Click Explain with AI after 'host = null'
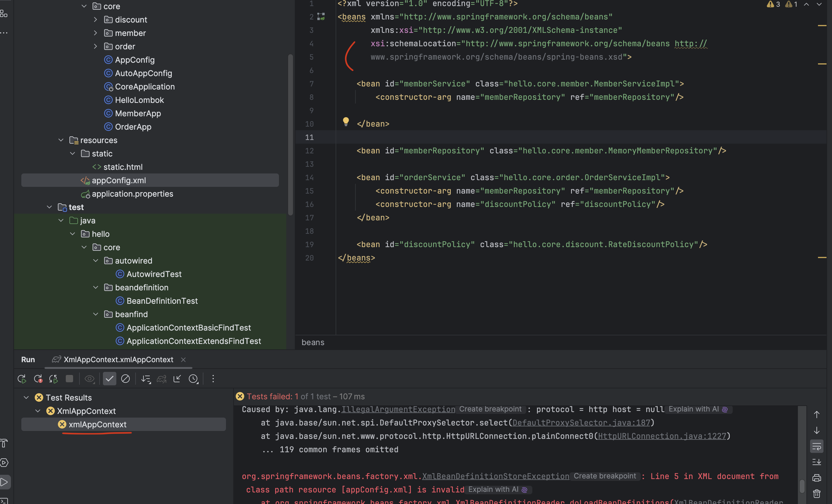This screenshot has width=832, height=504. coord(698,409)
